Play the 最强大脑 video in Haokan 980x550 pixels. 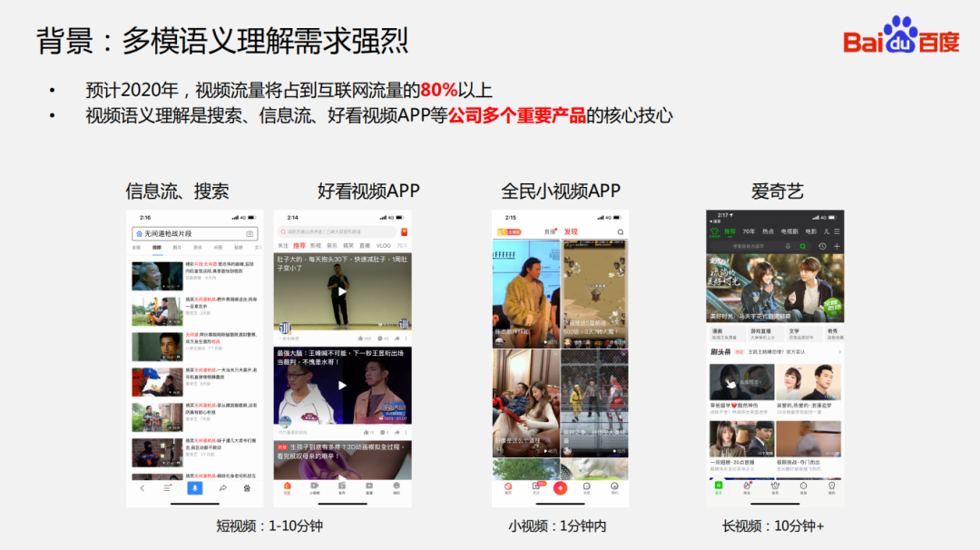(342, 386)
